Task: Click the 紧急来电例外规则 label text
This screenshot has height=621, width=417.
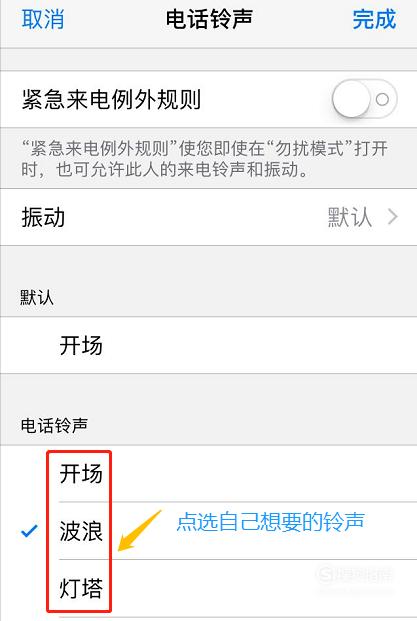Action: point(111,99)
